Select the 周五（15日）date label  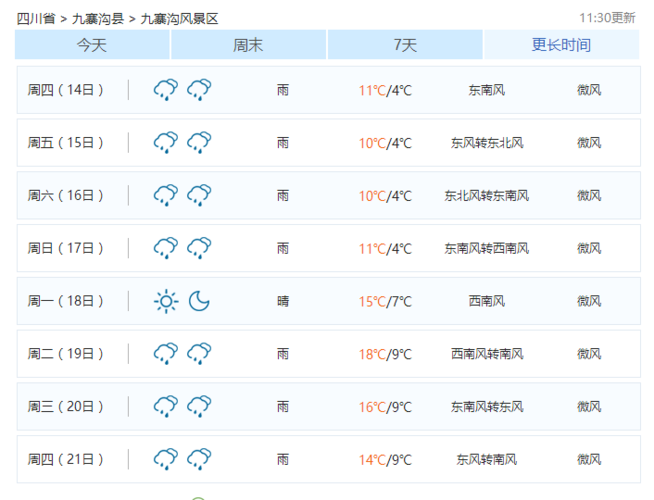pos(65,143)
